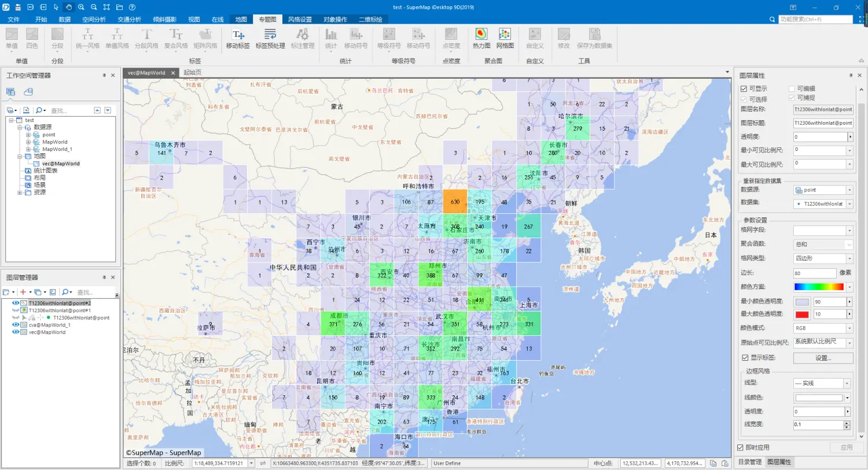Open the scale 比例尺 dropdown in status bar
This screenshot has height=470, width=868.
point(252,463)
